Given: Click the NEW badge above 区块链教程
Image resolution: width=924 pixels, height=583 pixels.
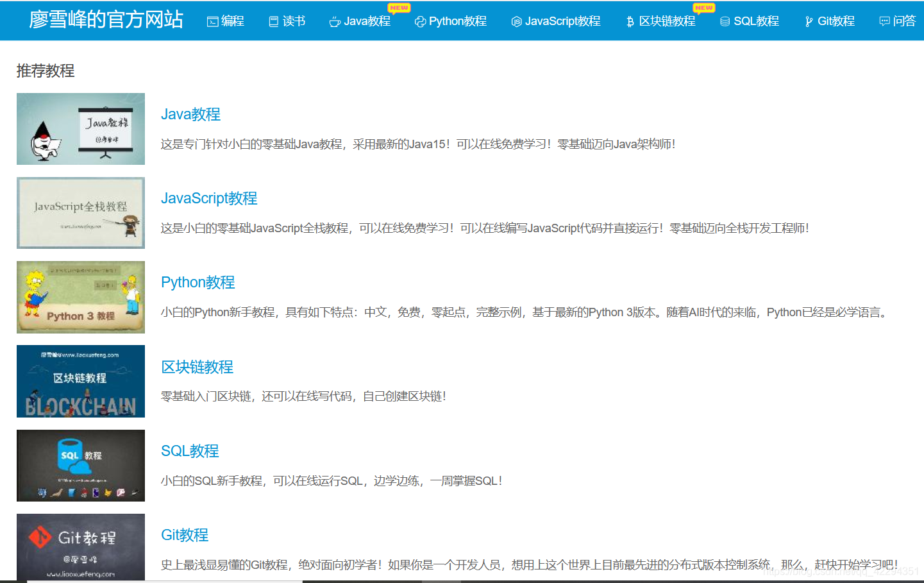Looking at the screenshot, I should click(x=703, y=8).
